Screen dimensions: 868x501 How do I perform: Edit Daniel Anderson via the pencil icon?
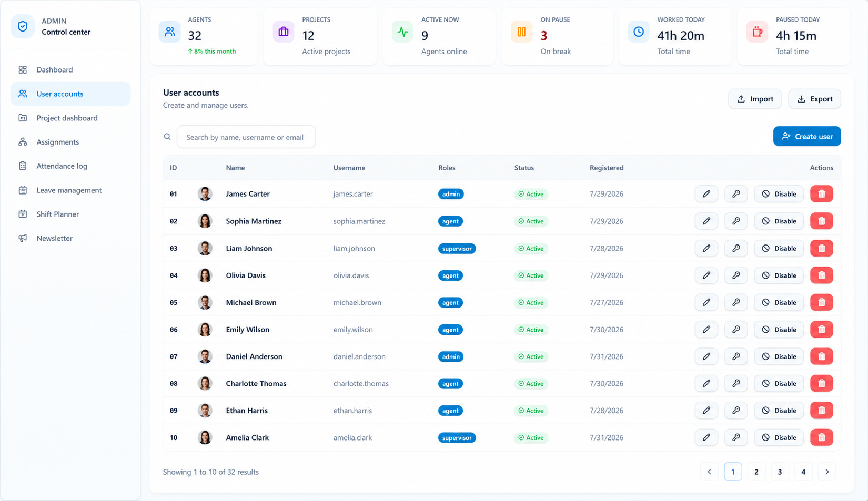pos(706,356)
